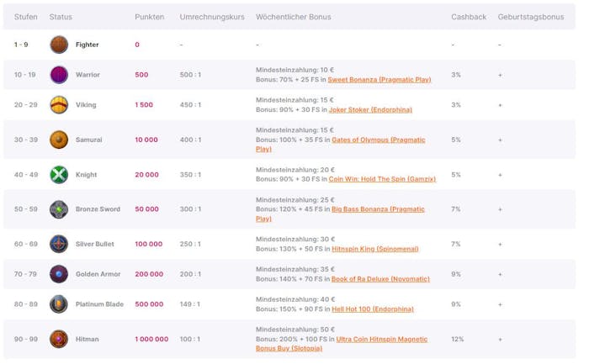Viewport: 589px width, 364px height.
Task: Click the Fighter status badge icon
Action: [x=59, y=45]
